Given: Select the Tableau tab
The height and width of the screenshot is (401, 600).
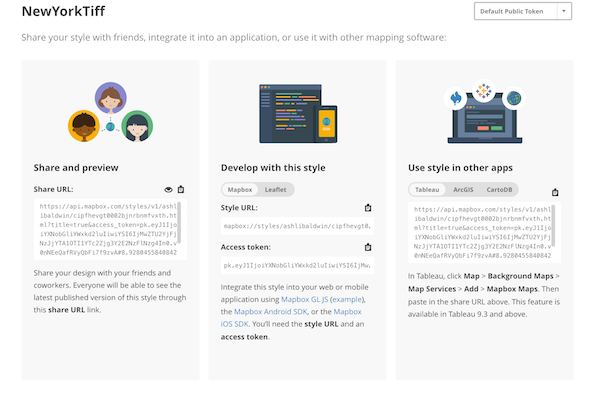Looking at the screenshot, I should point(428,189).
